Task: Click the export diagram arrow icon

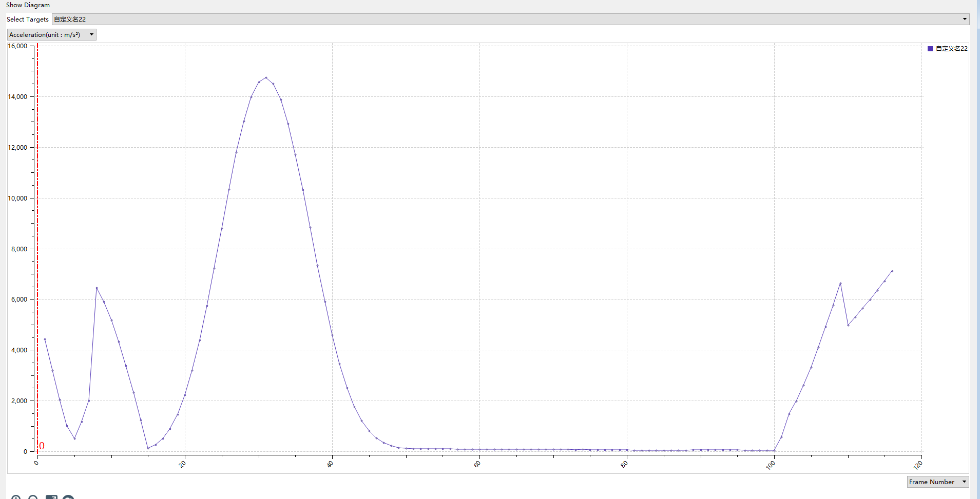Action: pyautogui.click(x=51, y=497)
